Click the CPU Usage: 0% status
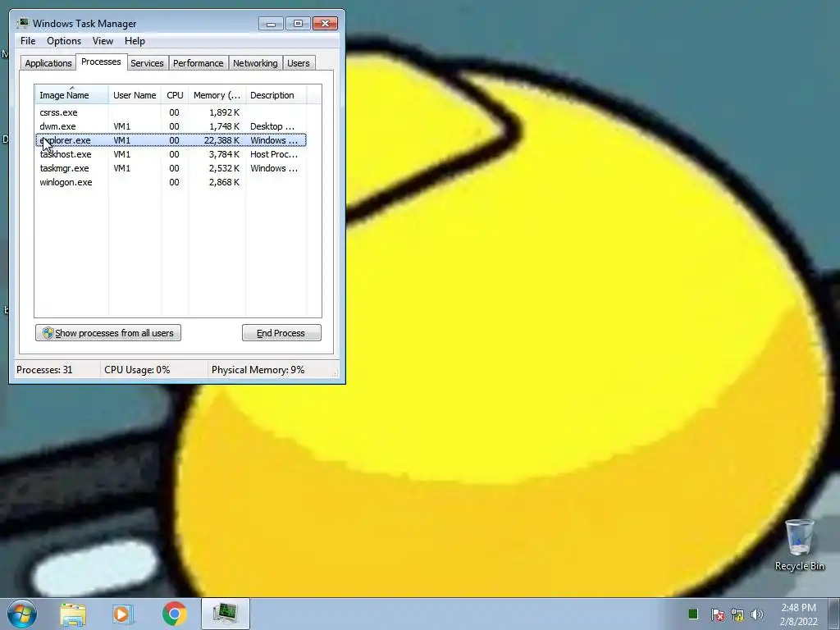Image resolution: width=840 pixels, height=630 pixels. click(x=137, y=370)
